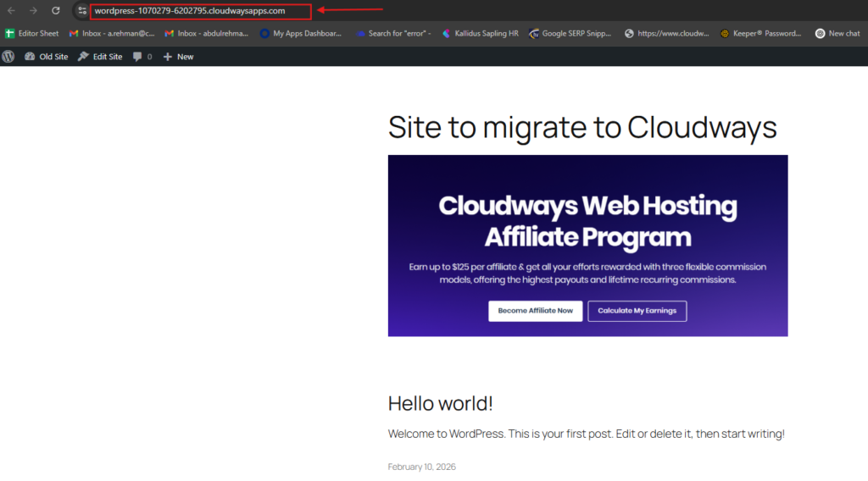Open Inbox a.rehman Gmail bookmark
The height and width of the screenshot is (481, 868).
click(112, 34)
